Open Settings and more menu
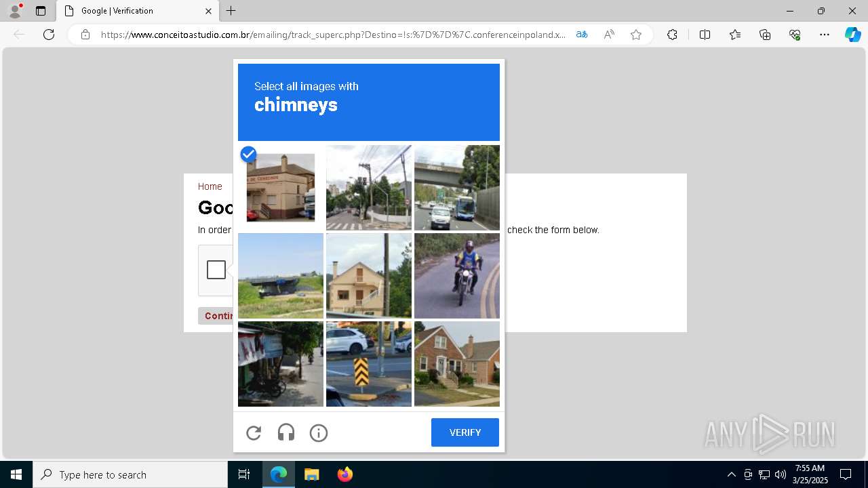The width and height of the screenshot is (868, 488). tap(825, 35)
